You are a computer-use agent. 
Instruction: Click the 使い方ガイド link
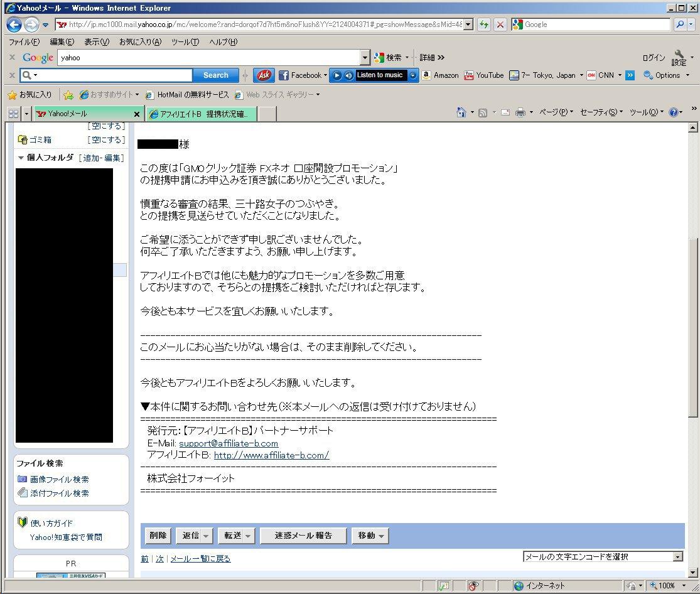click(x=51, y=523)
